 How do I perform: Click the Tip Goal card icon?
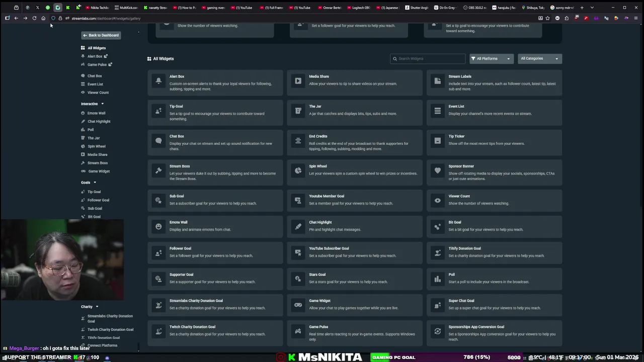[158, 111]
